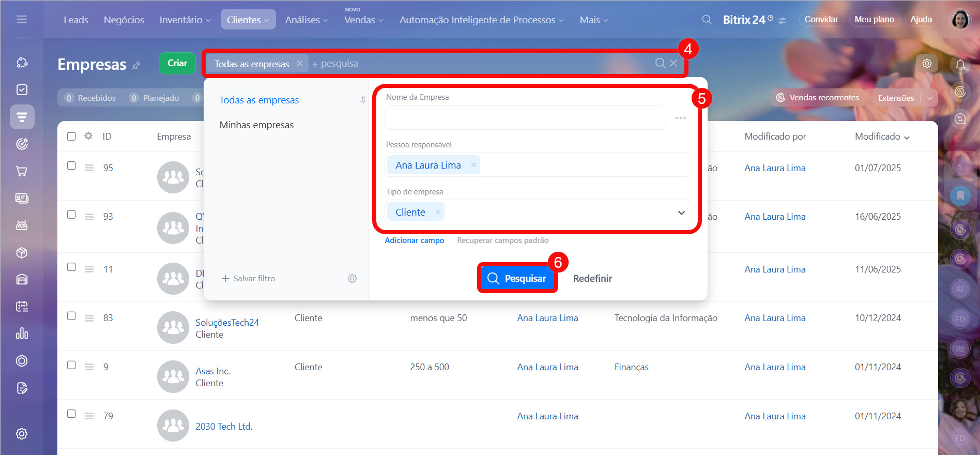Click the user profile avatar in top bar
The image size is (980, 455).
click(x=960, y=20)
